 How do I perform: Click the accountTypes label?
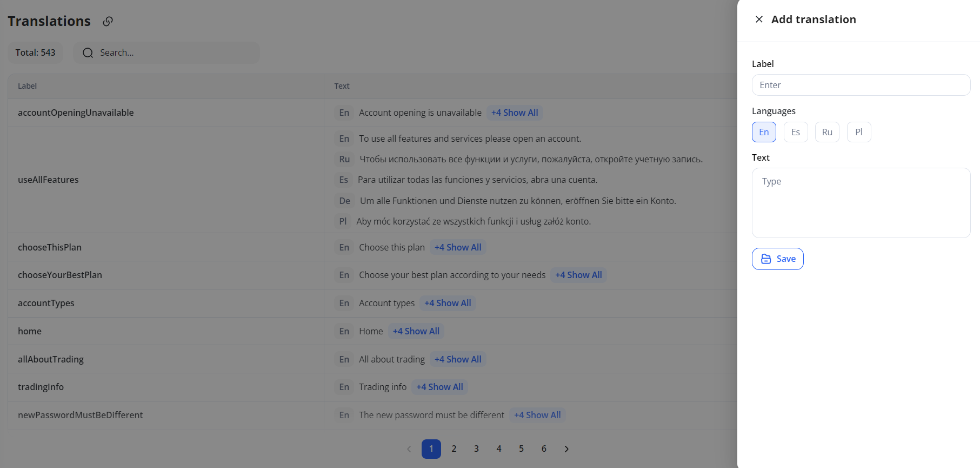[46, 303]
